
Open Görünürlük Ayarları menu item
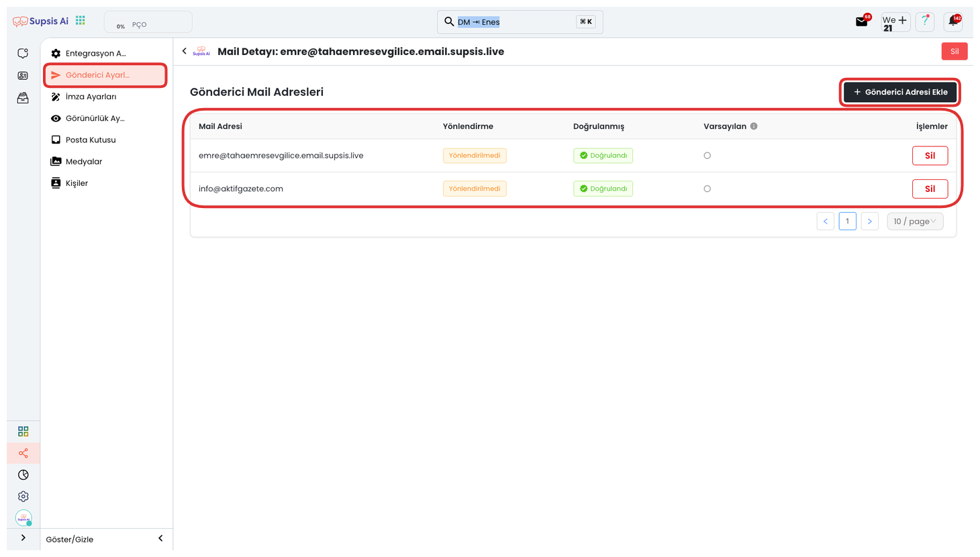tap(106, 118)
